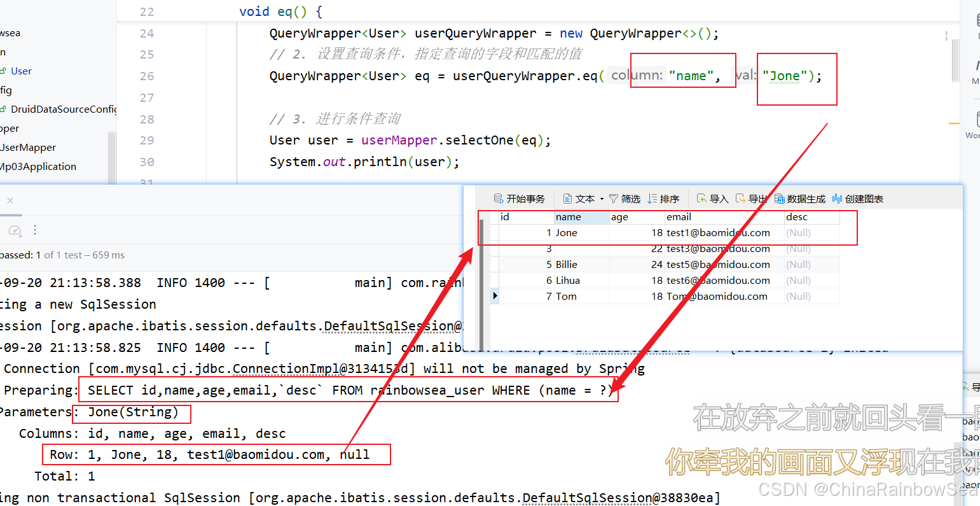Click the code editor's vertical scrollbar

tap(955, 60)
